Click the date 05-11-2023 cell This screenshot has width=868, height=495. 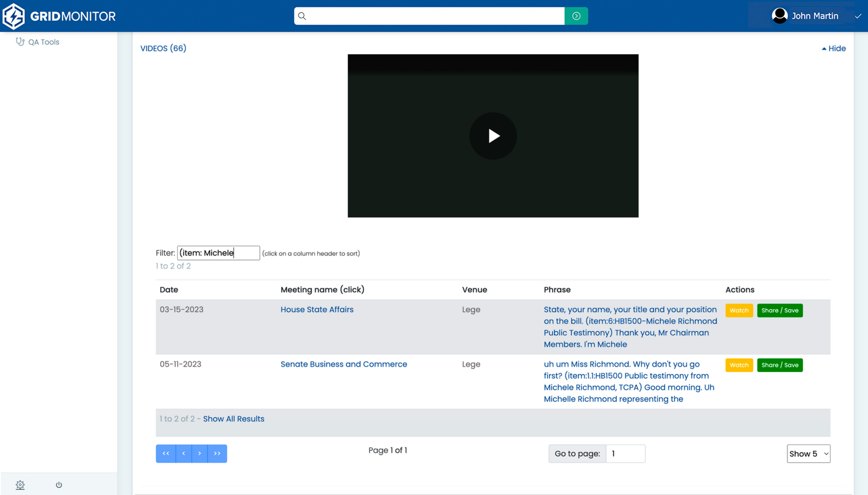pos(181,364)
